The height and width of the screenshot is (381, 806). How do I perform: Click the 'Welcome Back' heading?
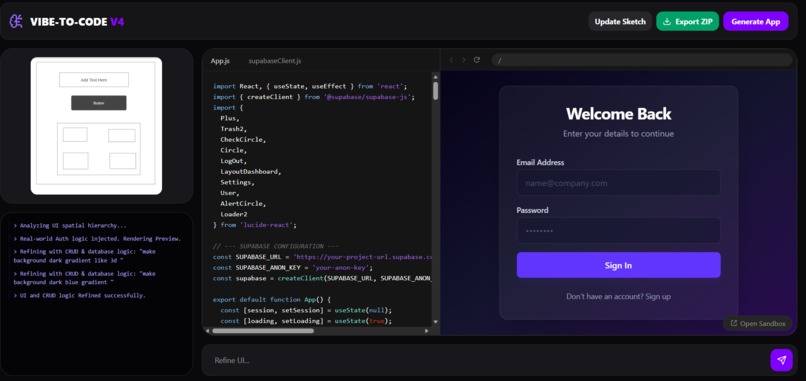pyautogui.click(x=618, y=114)
